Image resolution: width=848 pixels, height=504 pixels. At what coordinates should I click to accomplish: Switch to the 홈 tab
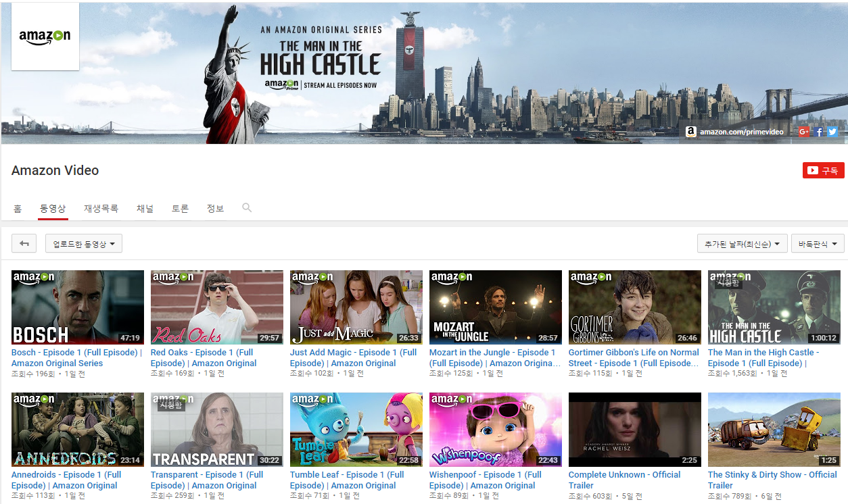(18, 209)
